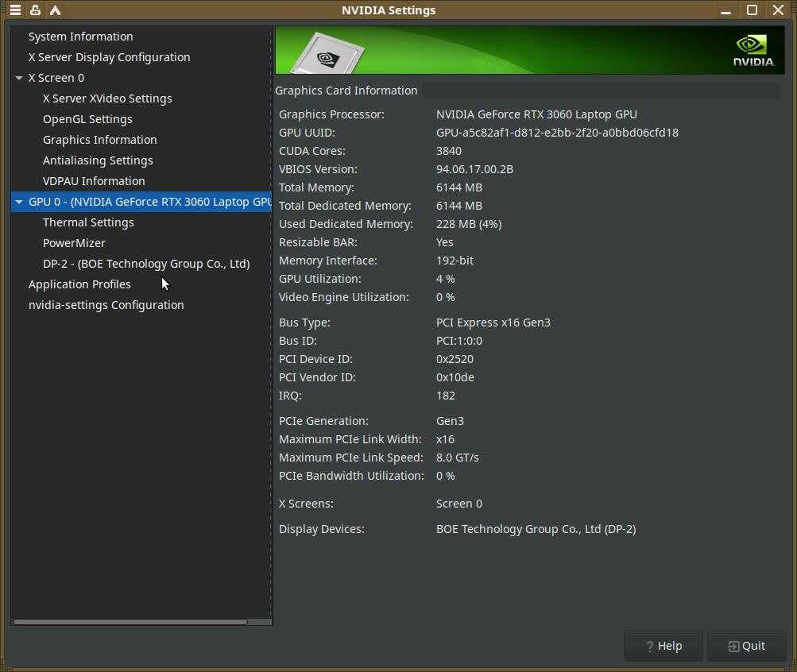797x672 pixels.
Task: Collapse the X Screen 0 tree node
Action: point(19,78)
